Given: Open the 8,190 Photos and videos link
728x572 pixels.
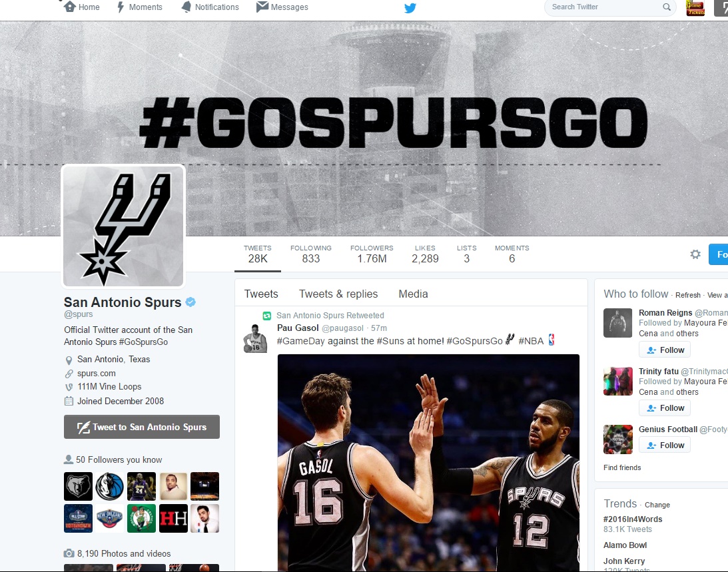Looking at the screenshot, I should 124,553.
